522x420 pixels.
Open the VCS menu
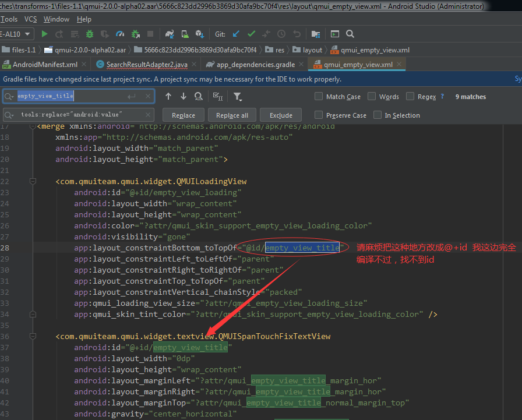[30, 19]
